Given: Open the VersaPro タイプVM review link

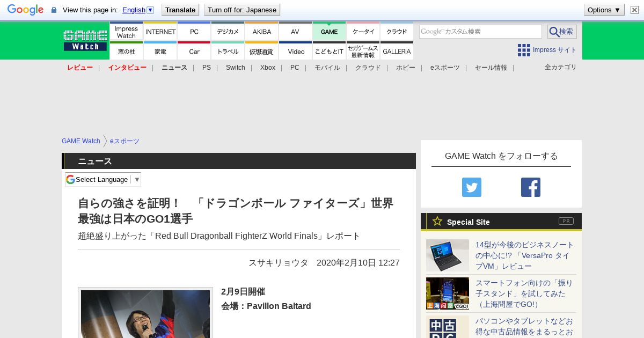Looking at the screenshot, I should pyautogui.click(x=525, y=255).
